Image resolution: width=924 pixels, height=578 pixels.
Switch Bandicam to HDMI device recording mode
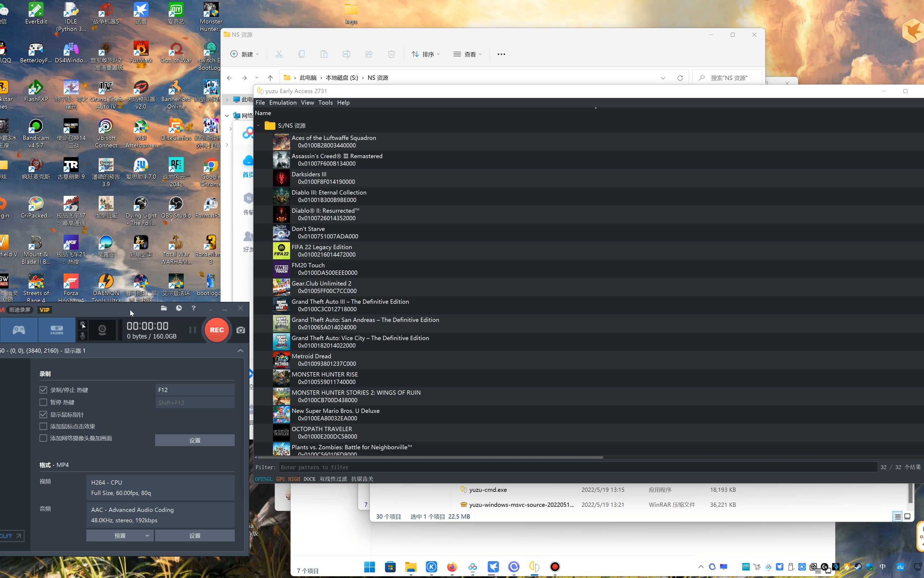pyautogui.click(x=56, y=330)
